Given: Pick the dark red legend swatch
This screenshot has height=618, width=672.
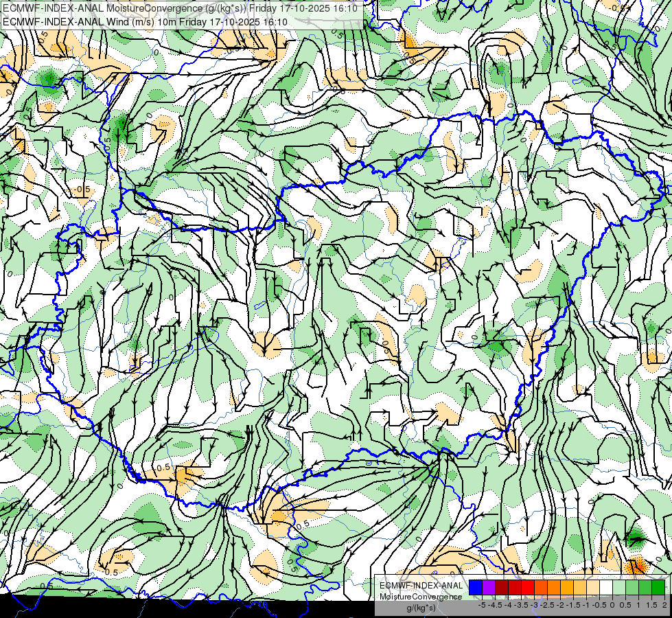Looking at the screenshot, I should (502, 587).
